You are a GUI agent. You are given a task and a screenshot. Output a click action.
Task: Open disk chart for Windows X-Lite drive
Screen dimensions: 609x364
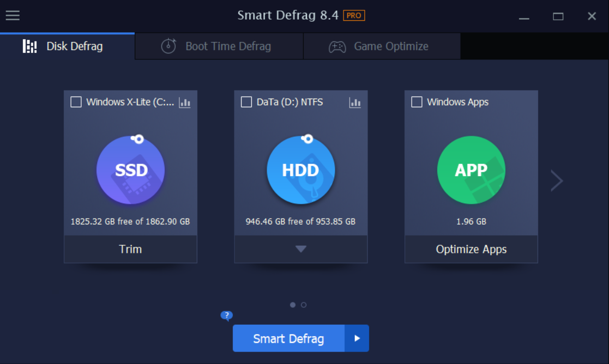pos(184,102)
